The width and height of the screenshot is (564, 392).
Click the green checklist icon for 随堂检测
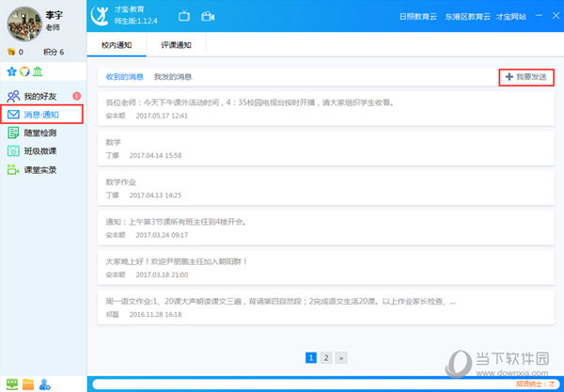pos(13,133)
